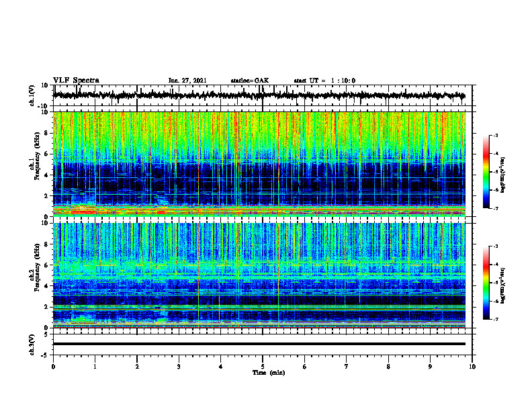This screenshot has width=532, height=411.
Task: Click the ch.2 spectrogram panel
Action: tap(259, 275)
